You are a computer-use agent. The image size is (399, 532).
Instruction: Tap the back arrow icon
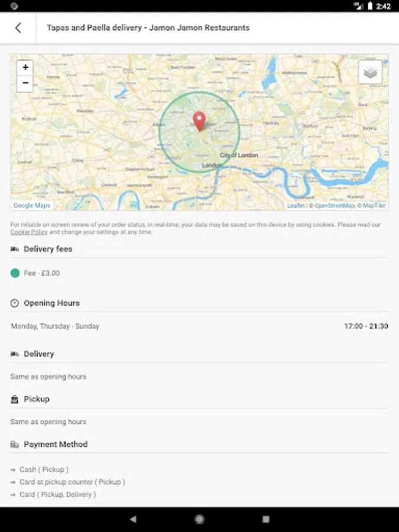pos(18,28)
